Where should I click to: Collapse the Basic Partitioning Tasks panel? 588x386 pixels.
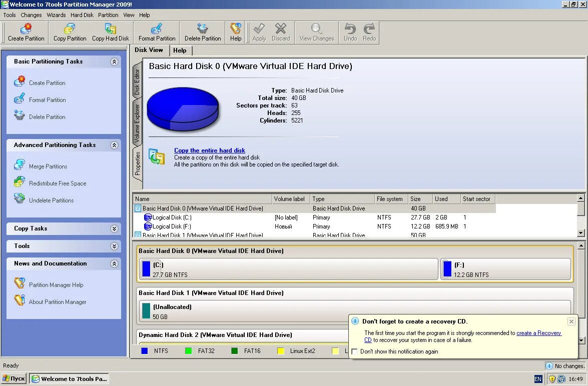point(115,62)
